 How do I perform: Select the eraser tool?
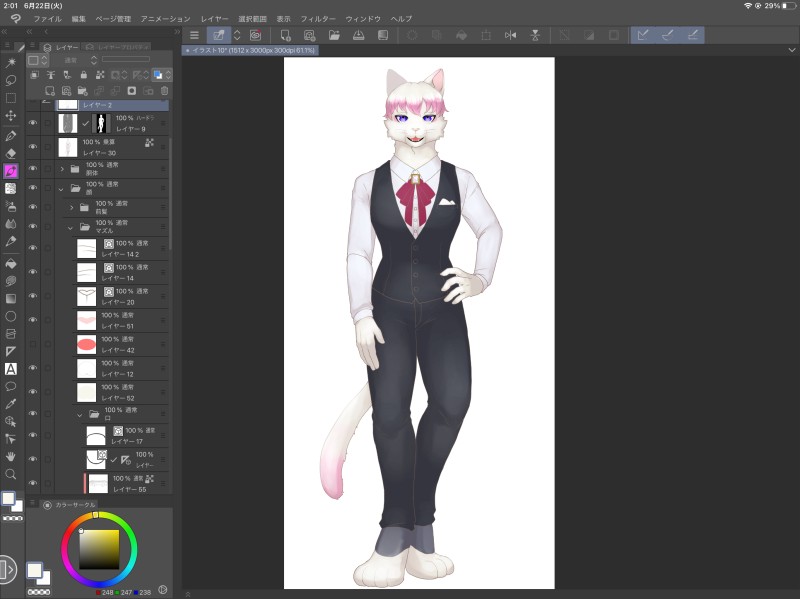tap(11, 153)
